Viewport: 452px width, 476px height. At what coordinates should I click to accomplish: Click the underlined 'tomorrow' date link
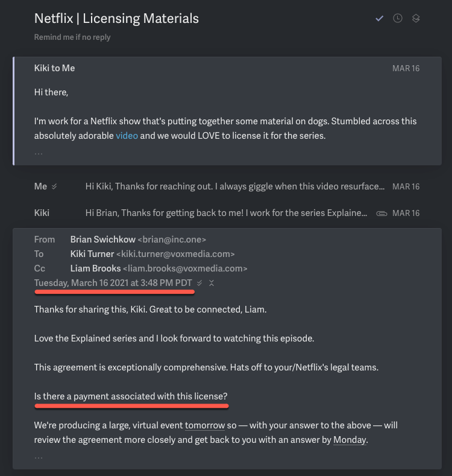coord(205,425)
